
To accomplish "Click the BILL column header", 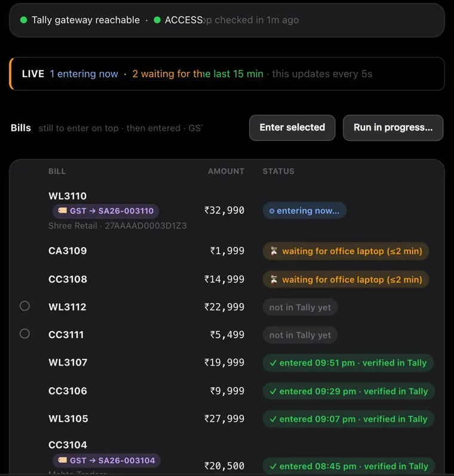I will point(57,171).
